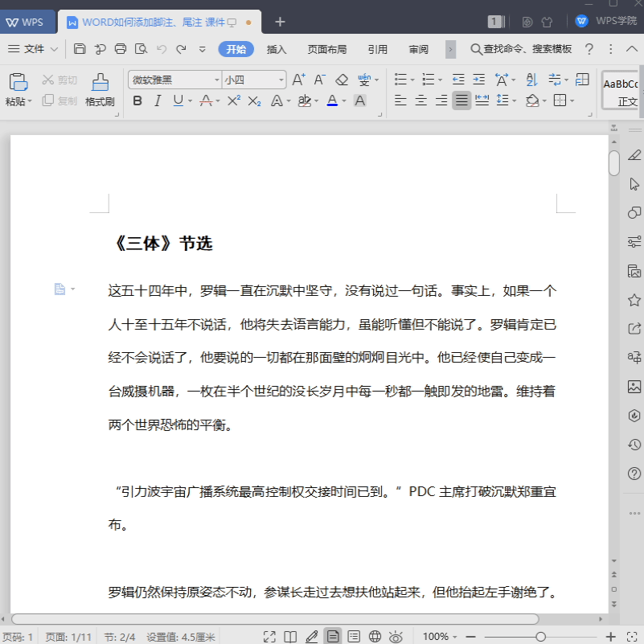This screenshot has width=644, height=644.
Task: Switch to the 插入 ribbon tab
Action: (x=277, y=49)
